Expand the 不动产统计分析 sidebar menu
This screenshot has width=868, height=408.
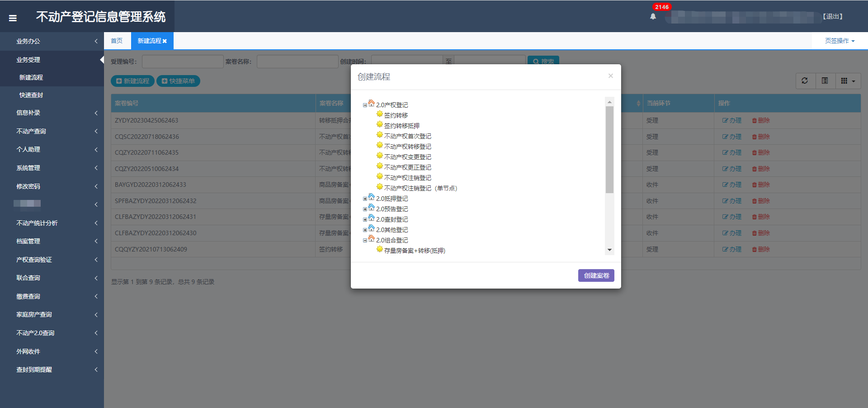pyautogui.click(x=52, y=223)
